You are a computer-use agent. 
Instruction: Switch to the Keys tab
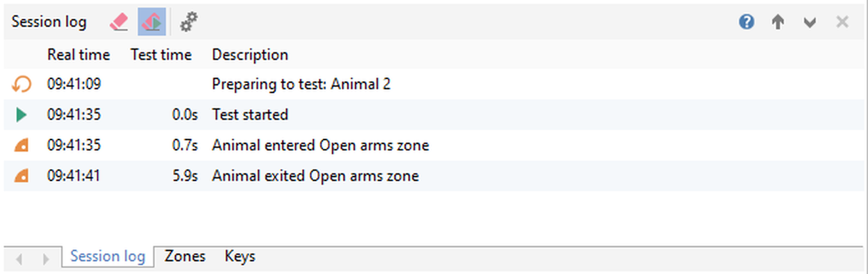[240, 257]
